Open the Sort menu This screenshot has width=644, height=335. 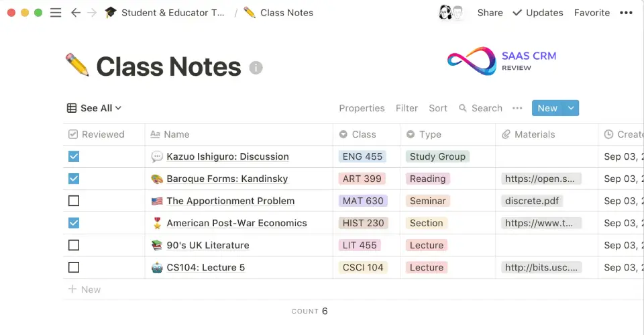tap(438, 108)
